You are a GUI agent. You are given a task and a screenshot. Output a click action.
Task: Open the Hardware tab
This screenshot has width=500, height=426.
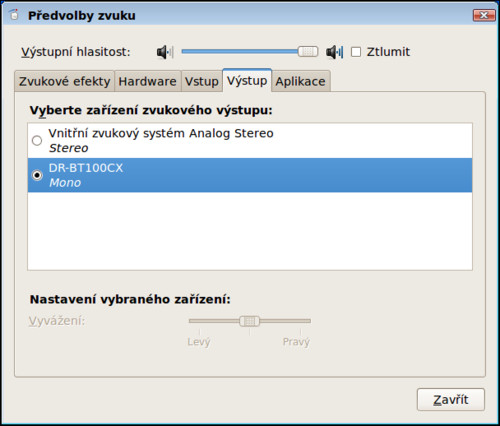point(147,81)
